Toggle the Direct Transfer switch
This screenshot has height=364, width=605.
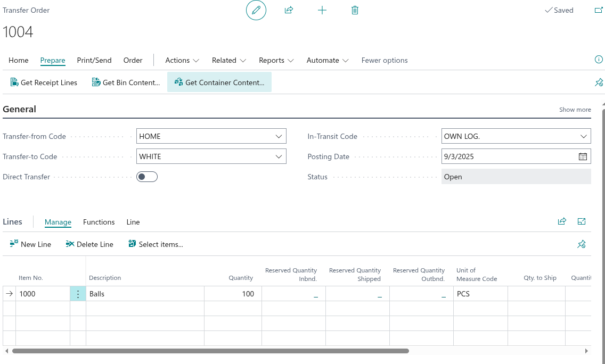click(x=147, y=177)
